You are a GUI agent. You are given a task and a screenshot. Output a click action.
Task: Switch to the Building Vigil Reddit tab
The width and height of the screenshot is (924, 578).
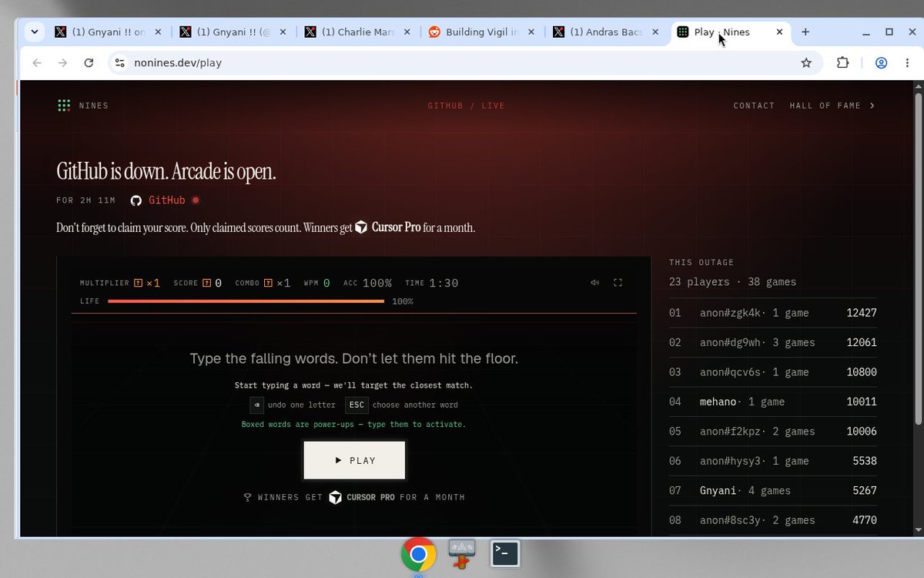tap(483, 32)
